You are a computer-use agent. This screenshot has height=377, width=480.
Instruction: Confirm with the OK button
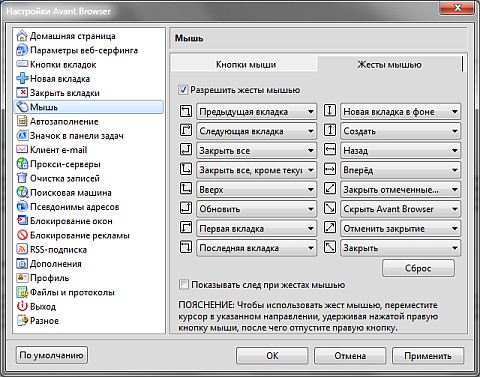272,356
